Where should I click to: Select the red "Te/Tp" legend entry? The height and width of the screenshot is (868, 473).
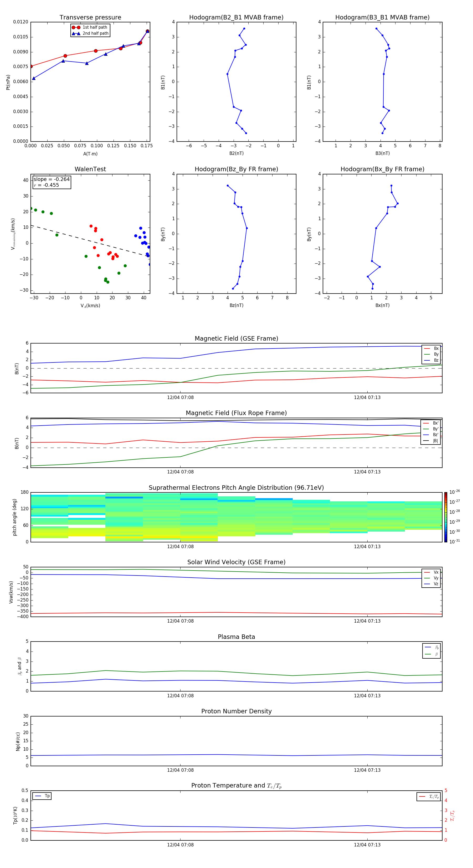429,796
